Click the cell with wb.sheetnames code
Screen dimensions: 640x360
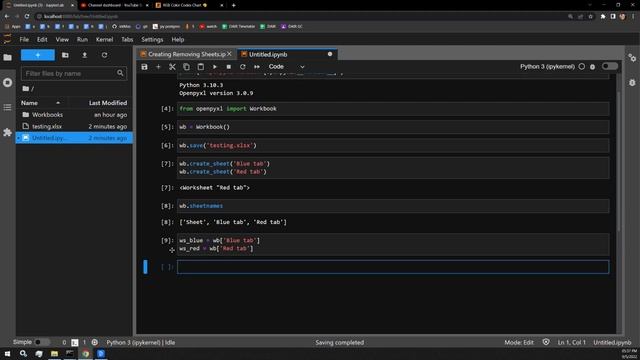pos(393,206)
